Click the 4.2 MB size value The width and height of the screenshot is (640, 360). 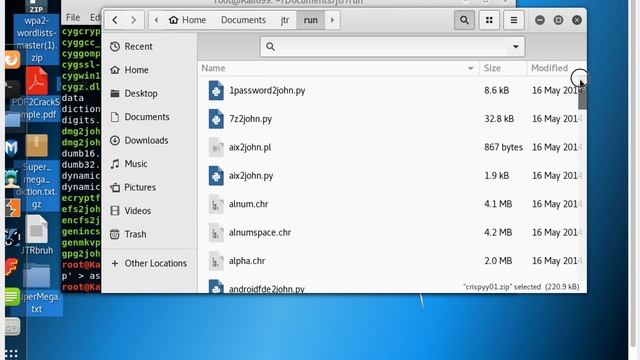click(x=498, y=232)
